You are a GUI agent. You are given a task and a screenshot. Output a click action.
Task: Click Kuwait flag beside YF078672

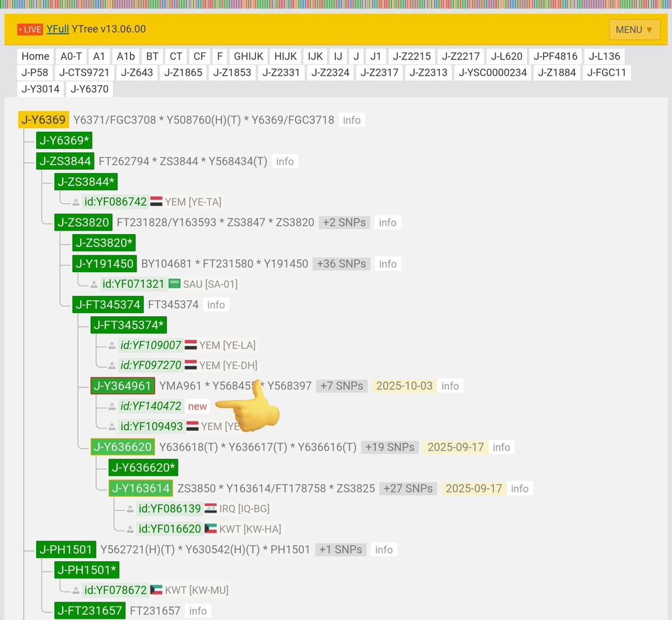pos(156,590)
